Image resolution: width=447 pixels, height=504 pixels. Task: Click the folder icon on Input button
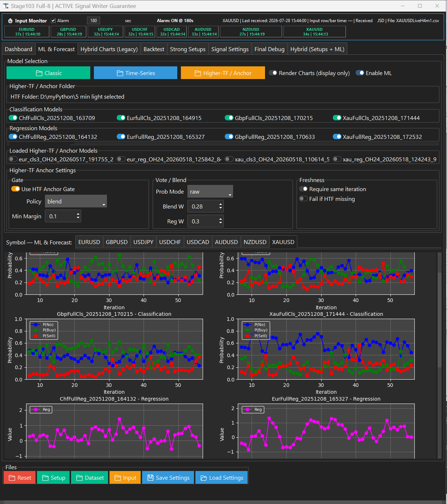click(118, 478)
